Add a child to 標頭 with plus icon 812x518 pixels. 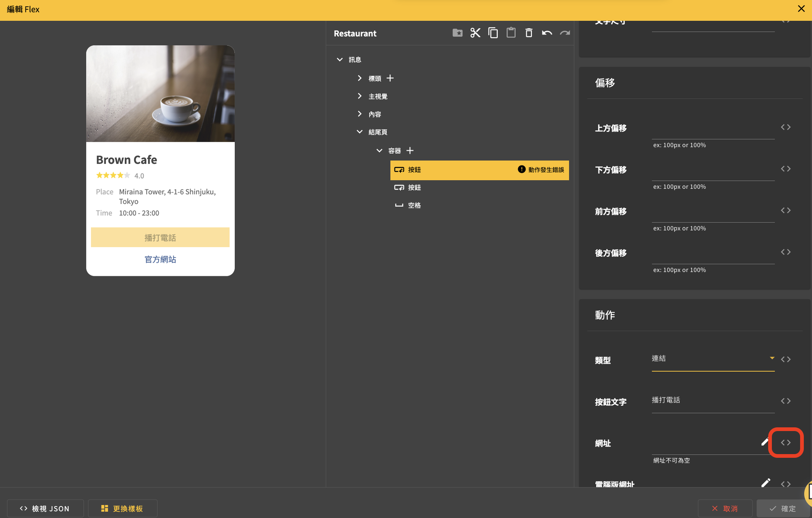[390, 78]
